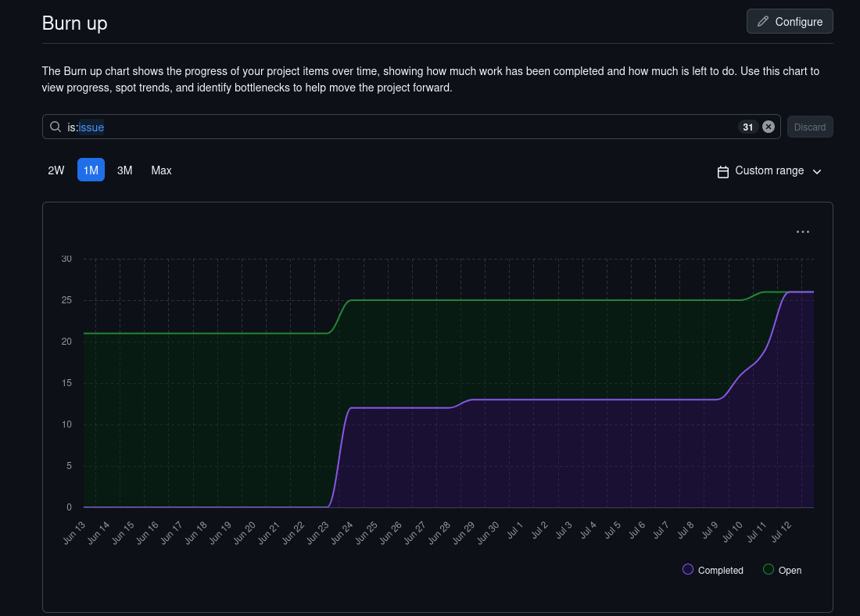Toggle the Open series via its legend label
Viewport: 860px width, 616px height.
click(x=790, y=571)
